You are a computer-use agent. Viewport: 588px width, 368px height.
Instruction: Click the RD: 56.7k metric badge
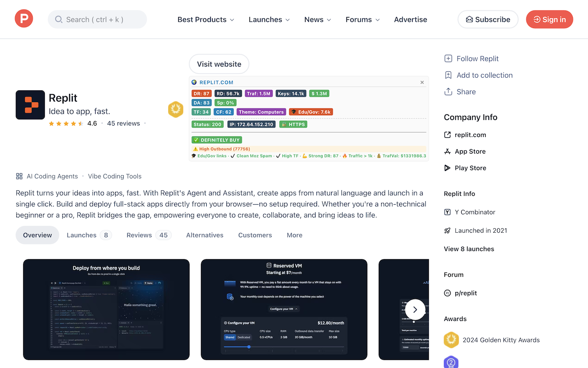click(228, 93)
